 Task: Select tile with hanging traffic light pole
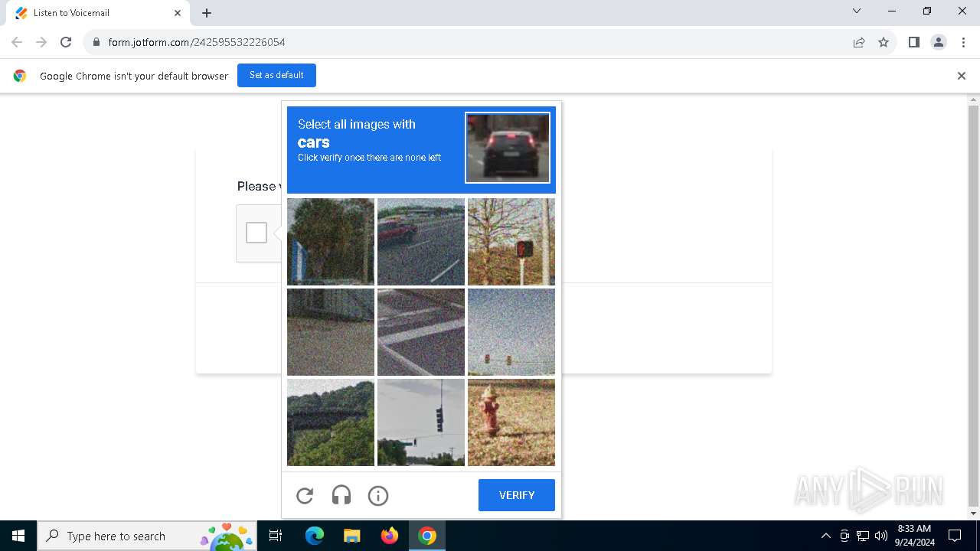tap(421, 422)
